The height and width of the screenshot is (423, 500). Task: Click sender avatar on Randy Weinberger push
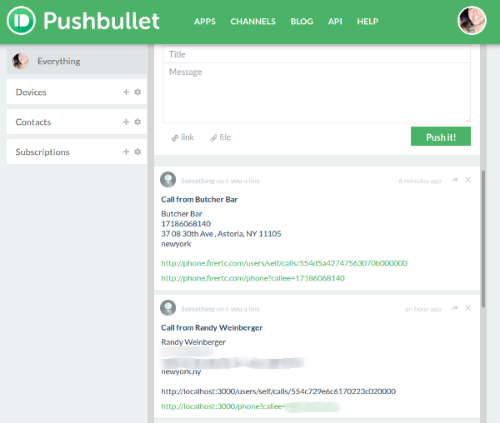168,308
